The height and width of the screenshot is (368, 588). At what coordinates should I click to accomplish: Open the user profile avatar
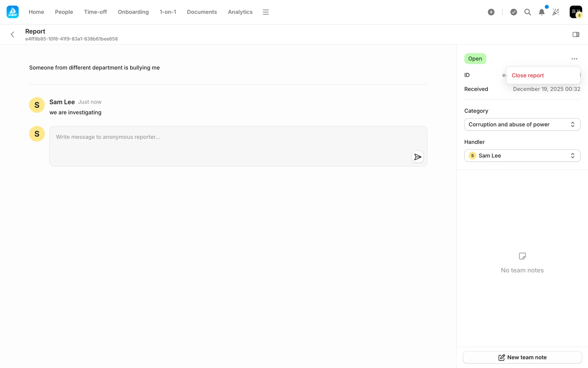pos(575,12)
